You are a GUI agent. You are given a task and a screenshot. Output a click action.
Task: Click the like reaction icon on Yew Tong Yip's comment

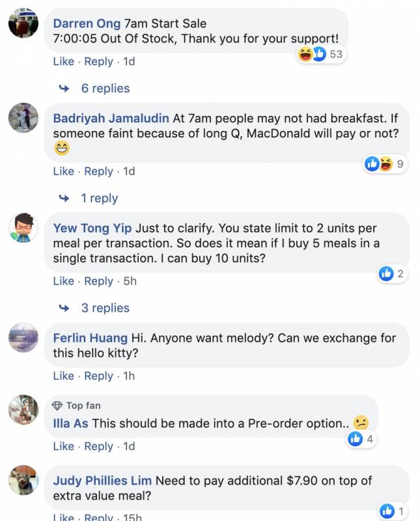pos(386,274)
